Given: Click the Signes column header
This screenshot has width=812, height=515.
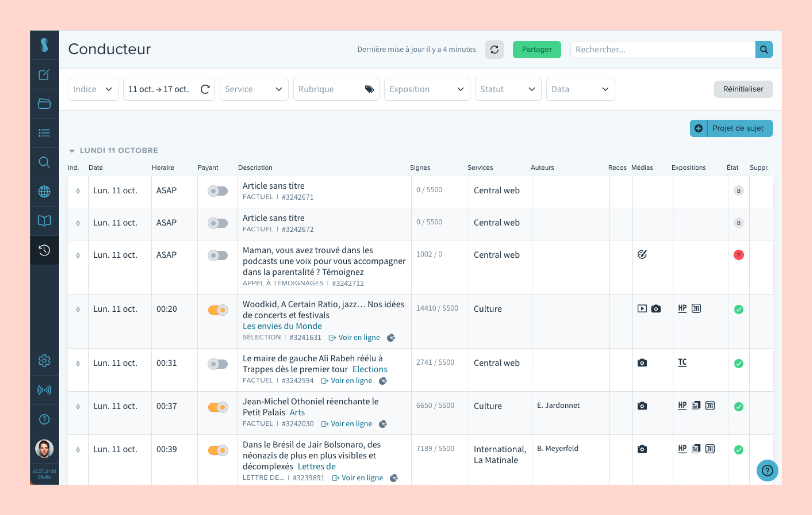Looking at the screenshot, I should click(420, 168).
